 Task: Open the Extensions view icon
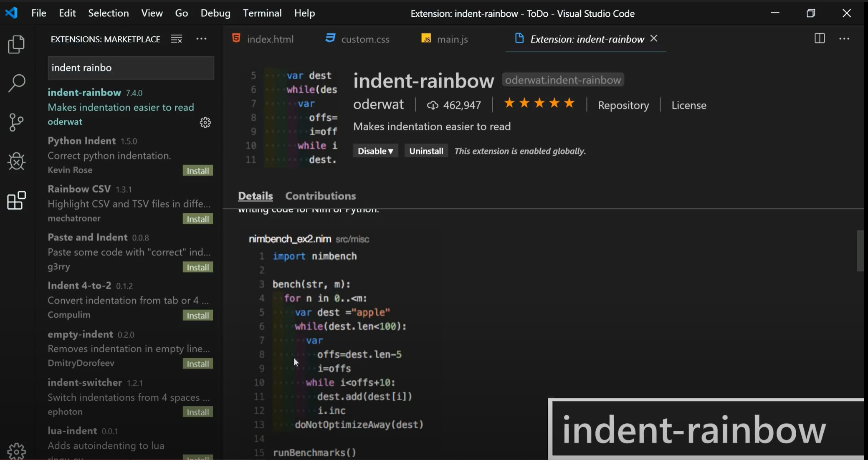tap(16, 201)
